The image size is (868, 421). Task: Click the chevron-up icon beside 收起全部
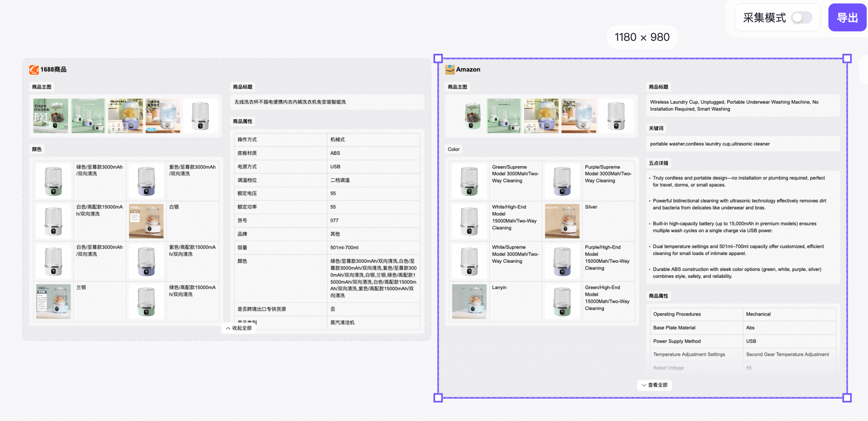point(228,328)
